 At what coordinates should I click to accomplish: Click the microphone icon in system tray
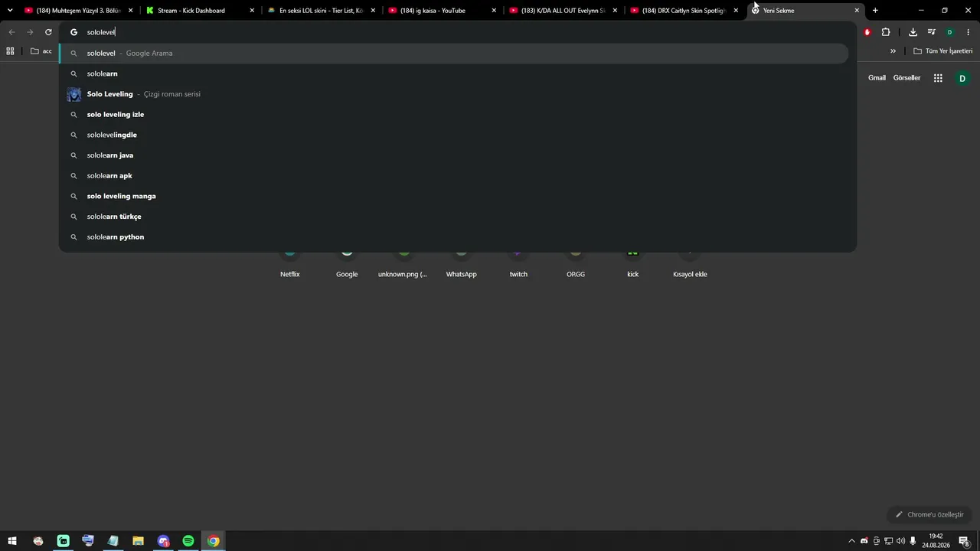913,541
